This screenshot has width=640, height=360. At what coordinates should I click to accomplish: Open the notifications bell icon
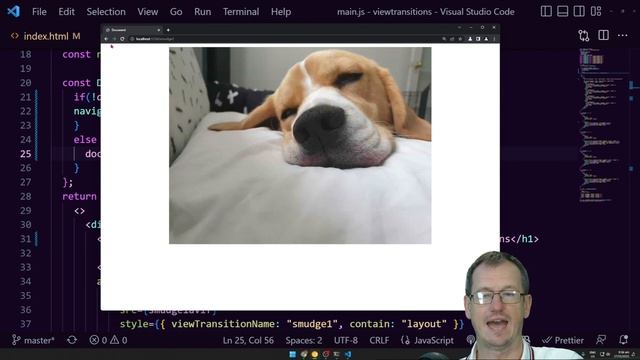623,340
